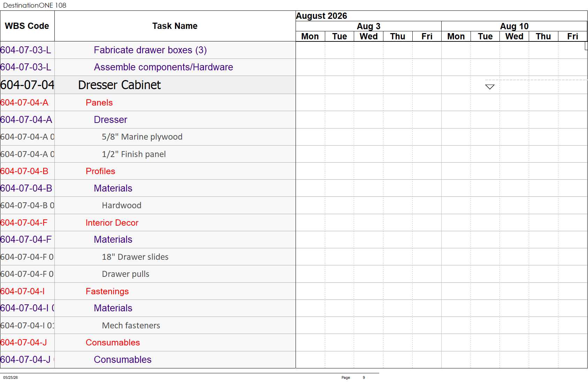
Task: Select task Fabricate drawer boxes (3)
Action: [150, 50]
